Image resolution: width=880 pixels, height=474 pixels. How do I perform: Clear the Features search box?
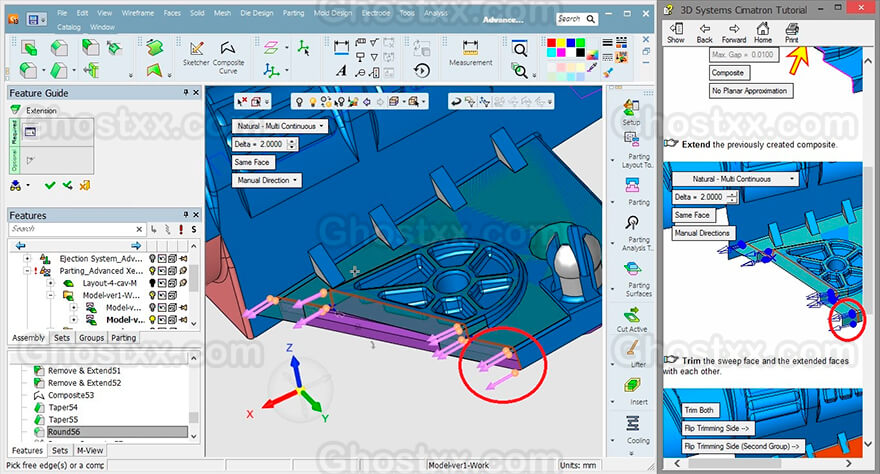pos(139,229)
